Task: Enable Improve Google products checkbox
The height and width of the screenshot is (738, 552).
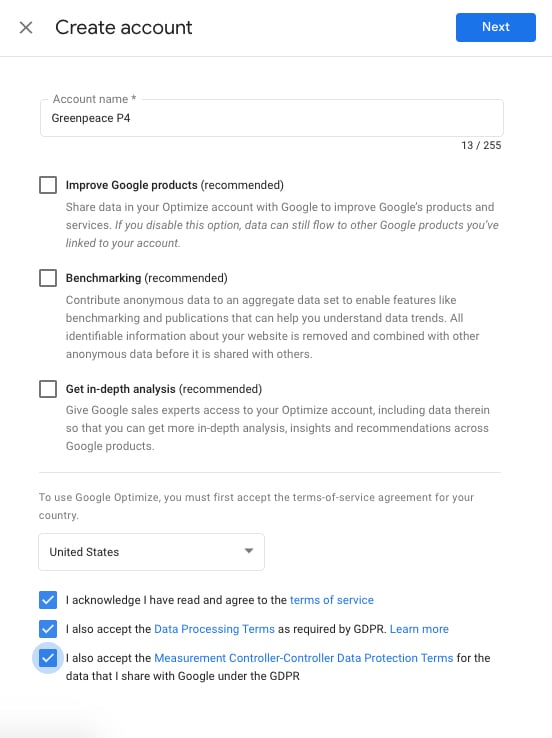Action: 48,185
